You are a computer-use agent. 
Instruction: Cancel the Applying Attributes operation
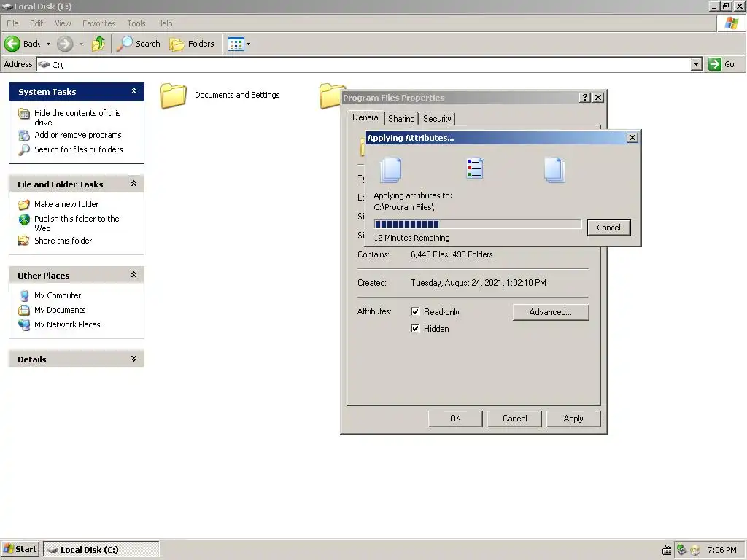(x=609, y=227)
